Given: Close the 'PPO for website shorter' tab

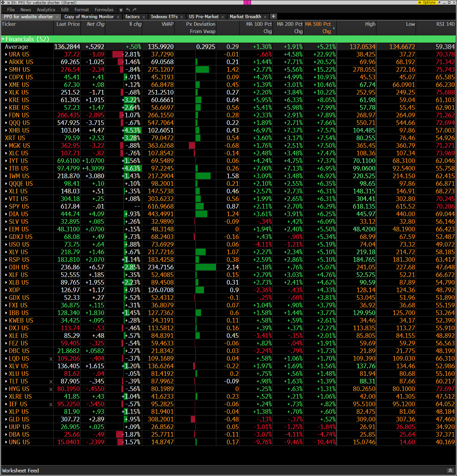Looking at the screenshot, I should point(57,17).
